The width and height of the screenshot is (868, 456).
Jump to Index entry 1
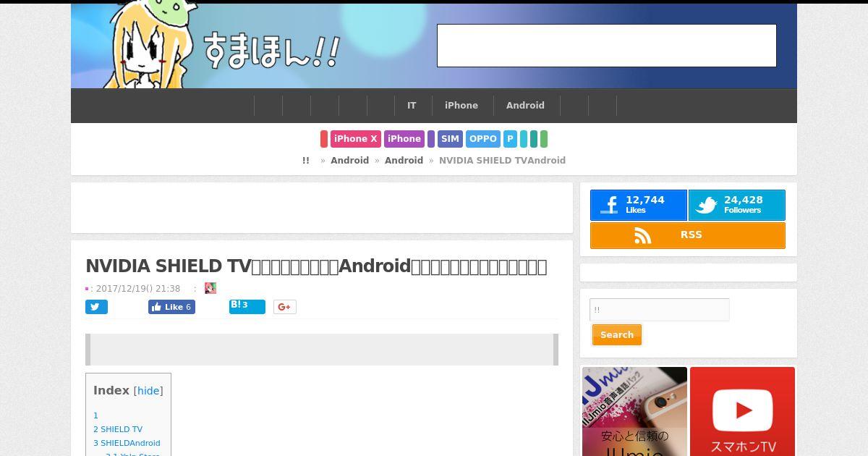coord(95,415)
